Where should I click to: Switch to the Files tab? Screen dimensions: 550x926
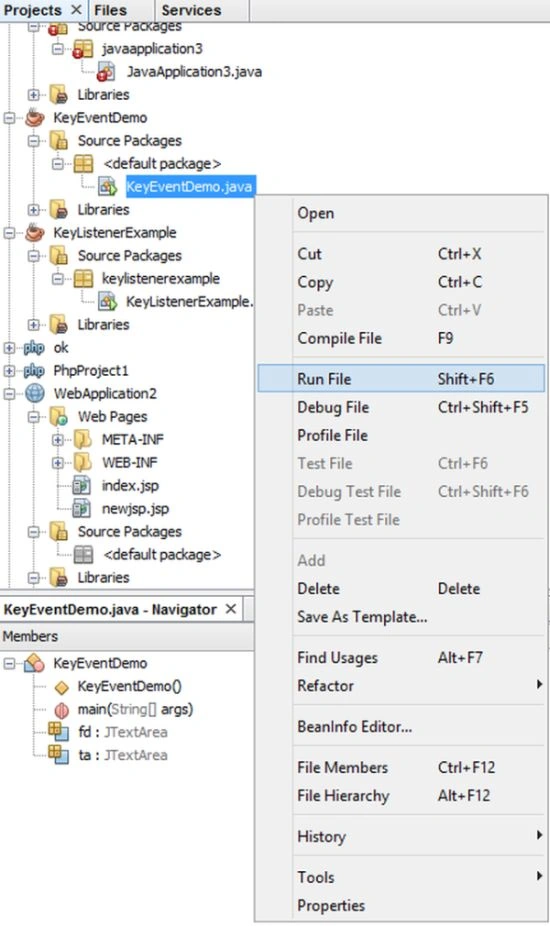click(110, 10)
